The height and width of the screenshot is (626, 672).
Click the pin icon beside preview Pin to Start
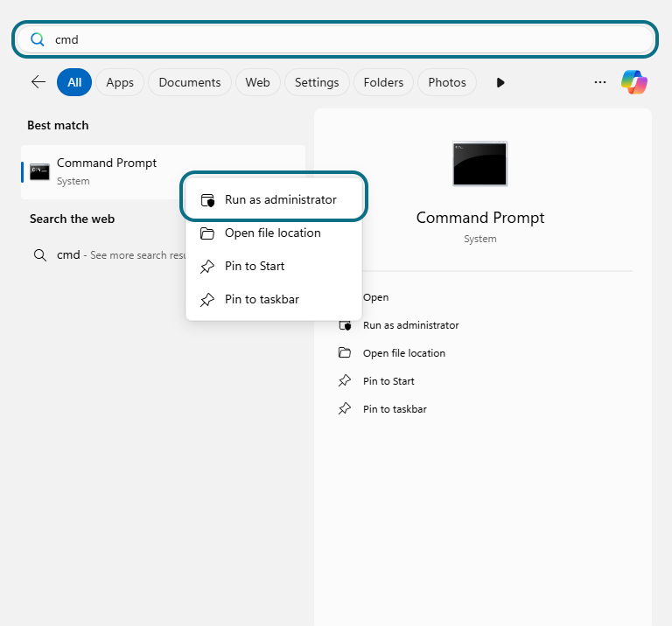click(x=345, y=380)
